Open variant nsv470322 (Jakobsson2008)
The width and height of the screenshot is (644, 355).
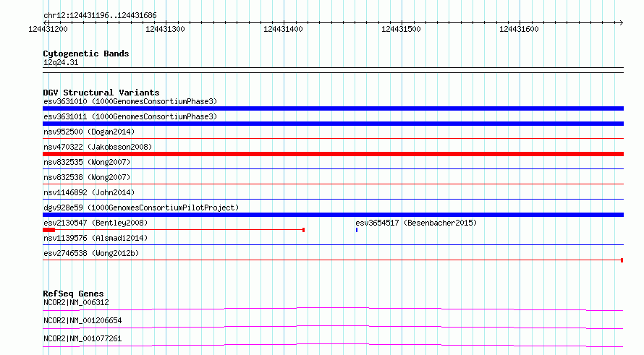[x=98, y=147]
